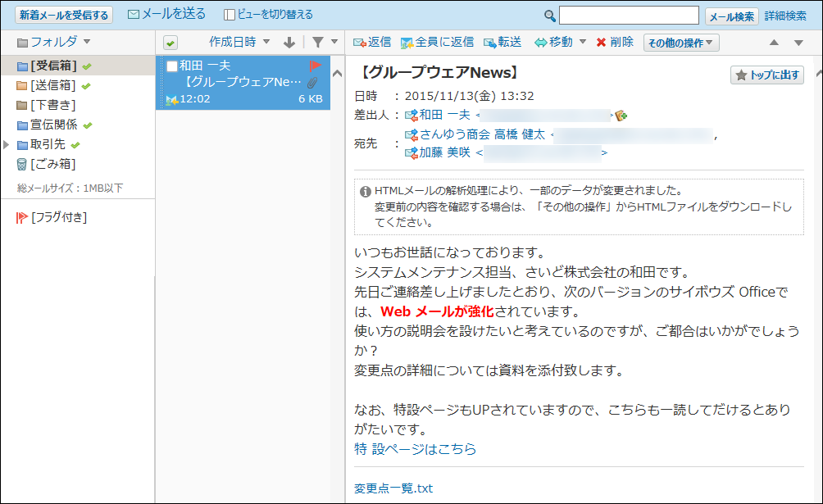Click the search magnifier icon
Viewport: 823px width, 504px height.
549,16
